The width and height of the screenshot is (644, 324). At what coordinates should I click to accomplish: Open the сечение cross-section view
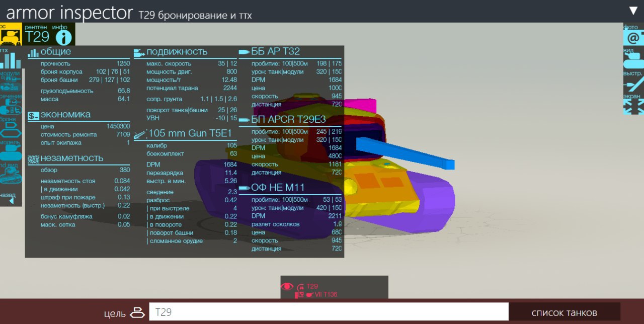pyautogui.click(x=10, y=106)
